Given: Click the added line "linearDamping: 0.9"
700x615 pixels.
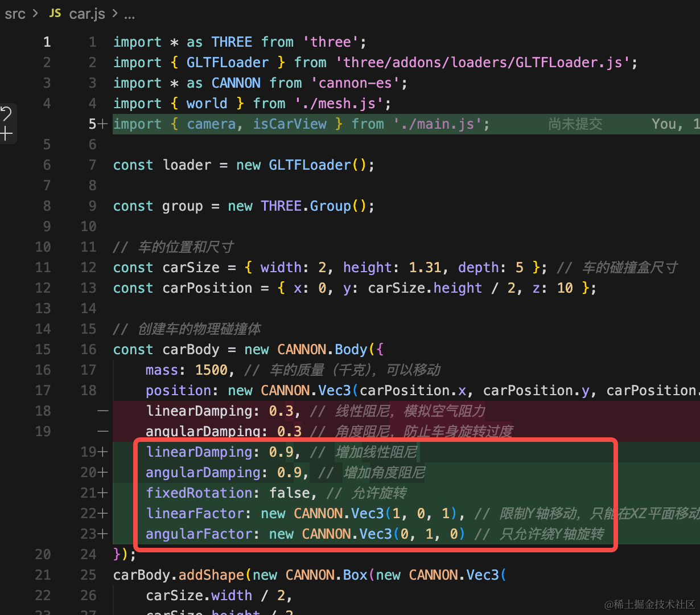Looking at the screenshot, I should (282, 452).
